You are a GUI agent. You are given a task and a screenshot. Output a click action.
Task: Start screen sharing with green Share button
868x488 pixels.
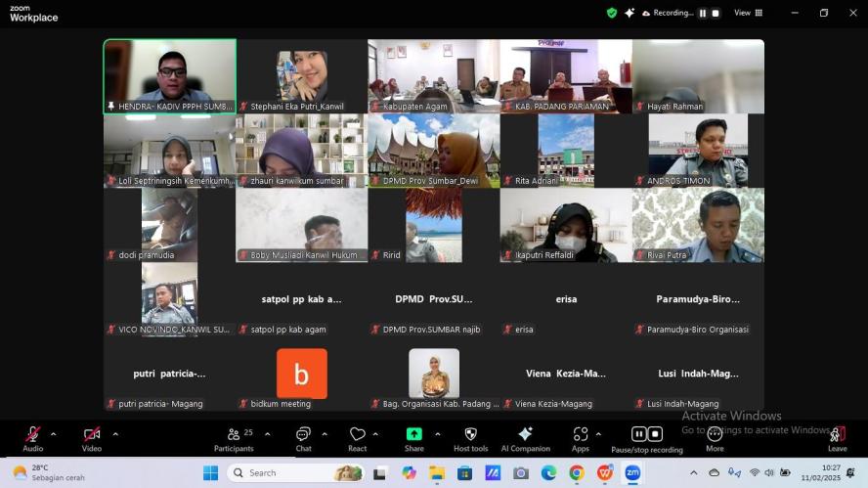point(414,437)
